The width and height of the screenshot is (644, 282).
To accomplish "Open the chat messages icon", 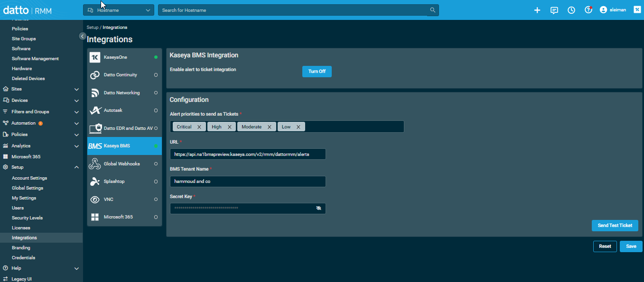I will point(554,10).
